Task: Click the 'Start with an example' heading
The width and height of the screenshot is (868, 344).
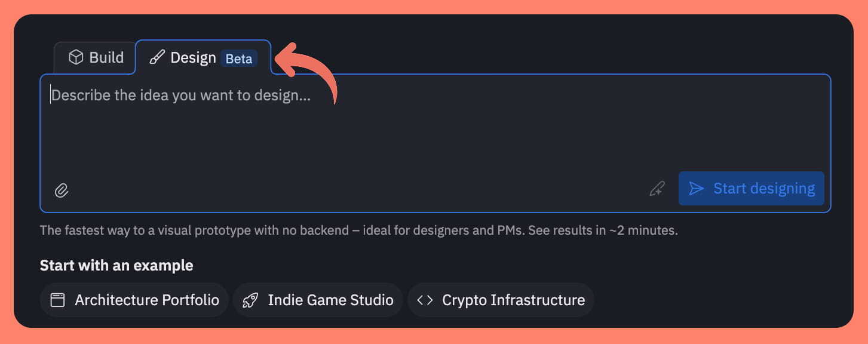Action: 116,265
